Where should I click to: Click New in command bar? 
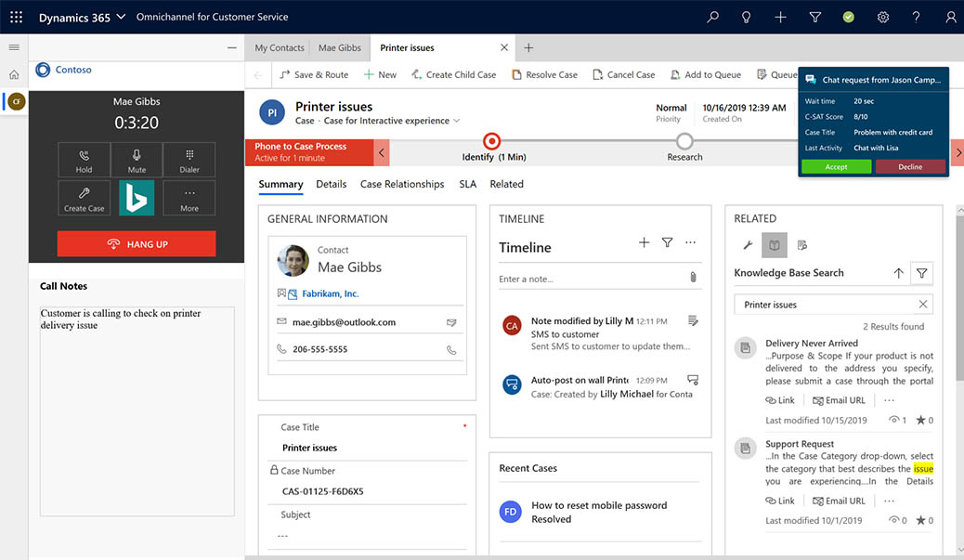[x=380, y=74]
